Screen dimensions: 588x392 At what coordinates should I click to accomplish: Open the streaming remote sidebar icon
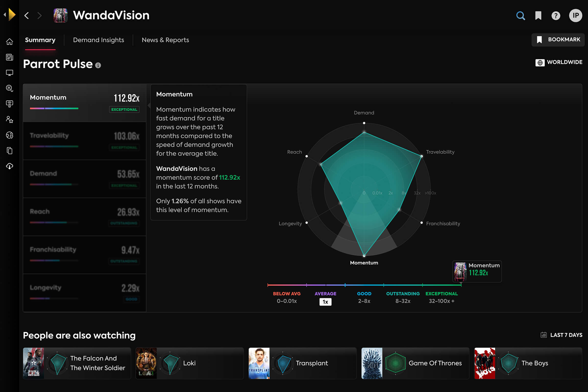pyautogui.click(x=10, y=104)
